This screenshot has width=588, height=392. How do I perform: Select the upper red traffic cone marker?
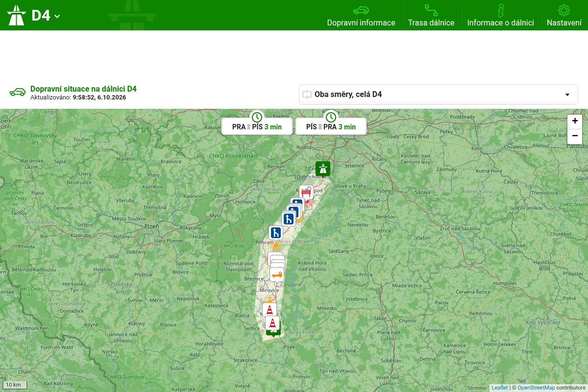(269, 310)
